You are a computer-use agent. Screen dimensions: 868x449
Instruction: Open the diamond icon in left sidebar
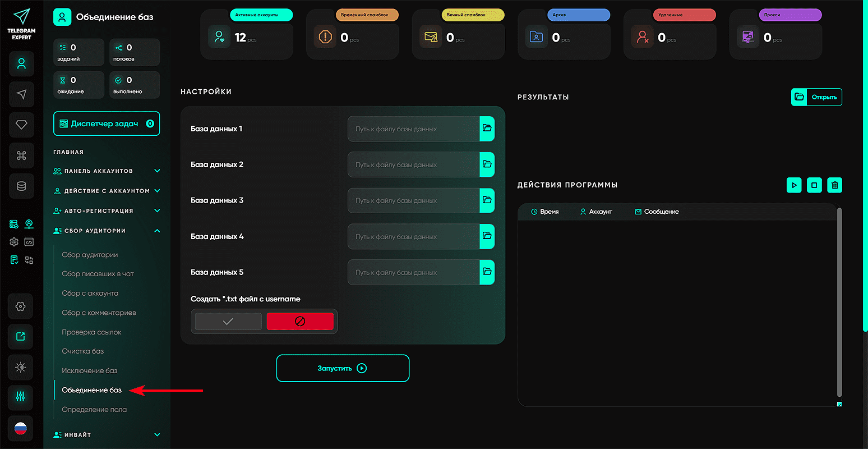click(21, 125)
